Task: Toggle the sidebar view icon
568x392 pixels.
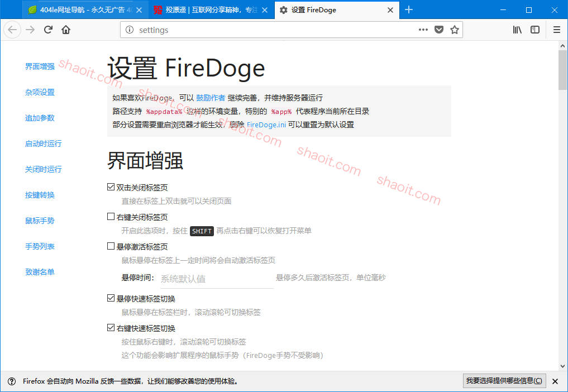Action: [x=535, y=30]
